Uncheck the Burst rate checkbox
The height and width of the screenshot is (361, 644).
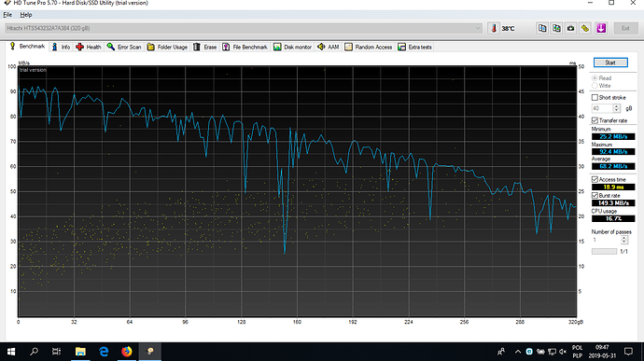coord(595,196)
